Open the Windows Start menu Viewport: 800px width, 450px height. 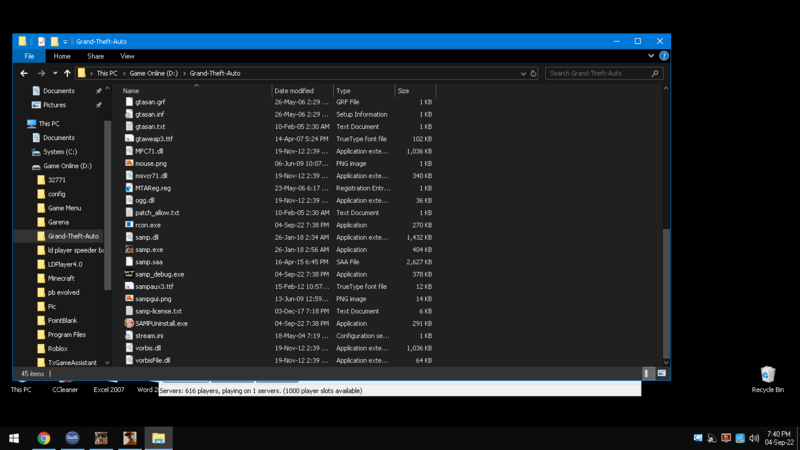click(14, 438)
